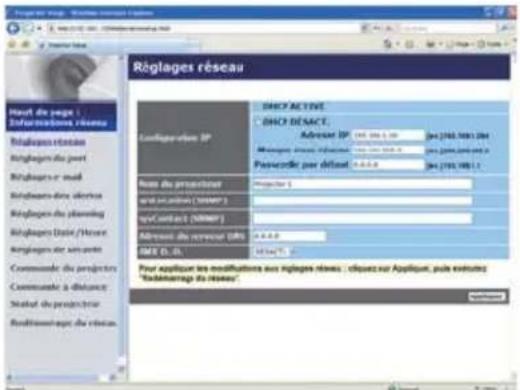Open the Réglages de sécurité link
520x390 pixels.
[56, 250]
